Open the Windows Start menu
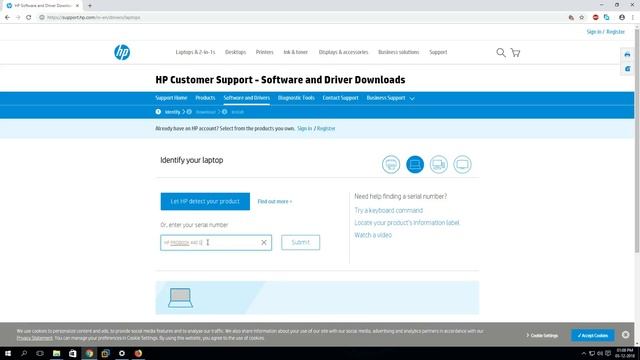The width and height of the screenshot is (640, 360). (x=7, y=353)
